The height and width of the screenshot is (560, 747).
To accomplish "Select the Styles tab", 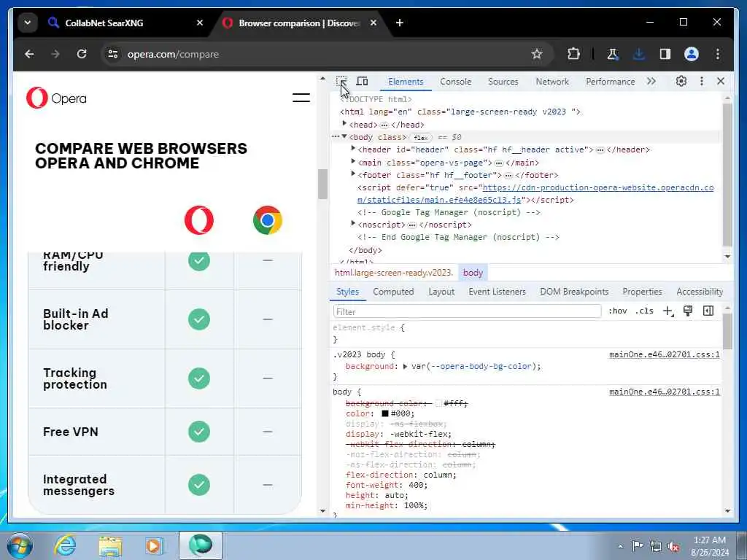I will (x=347, y=292).
